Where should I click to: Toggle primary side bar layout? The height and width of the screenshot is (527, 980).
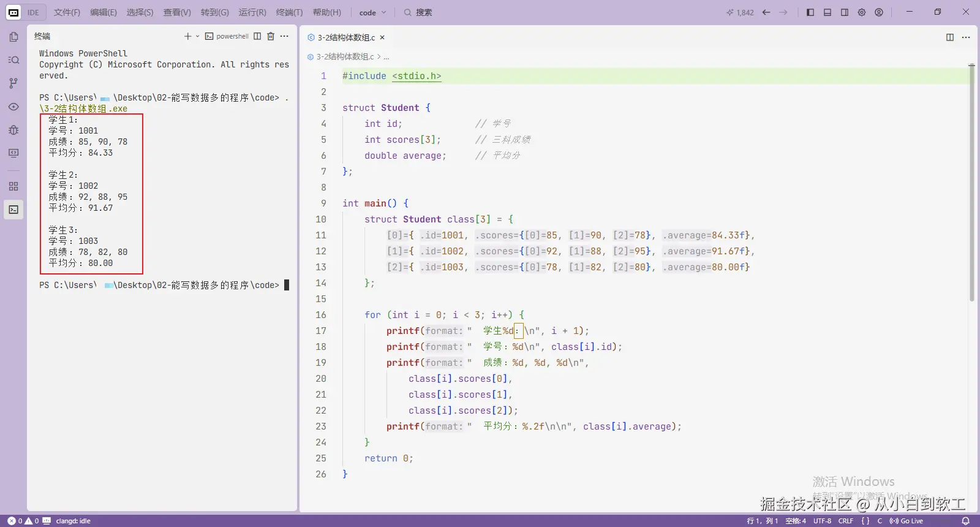(810, 12)
